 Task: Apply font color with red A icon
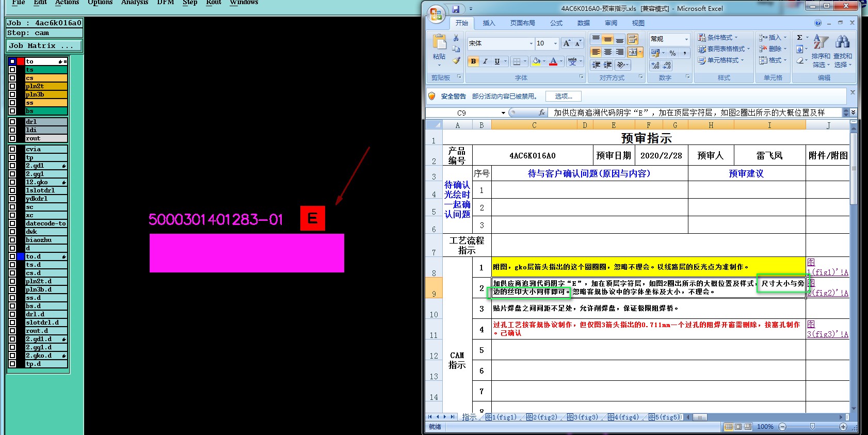click(553, 61)
